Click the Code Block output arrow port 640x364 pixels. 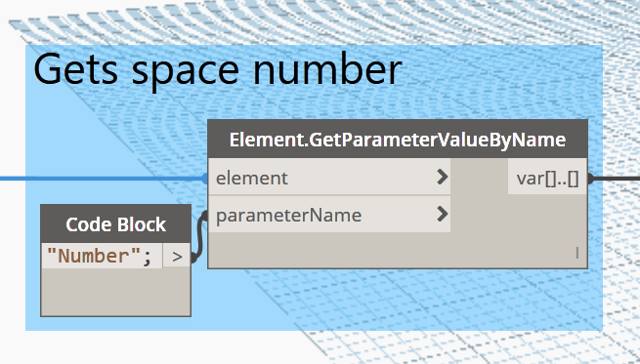(x=177, y=256)
